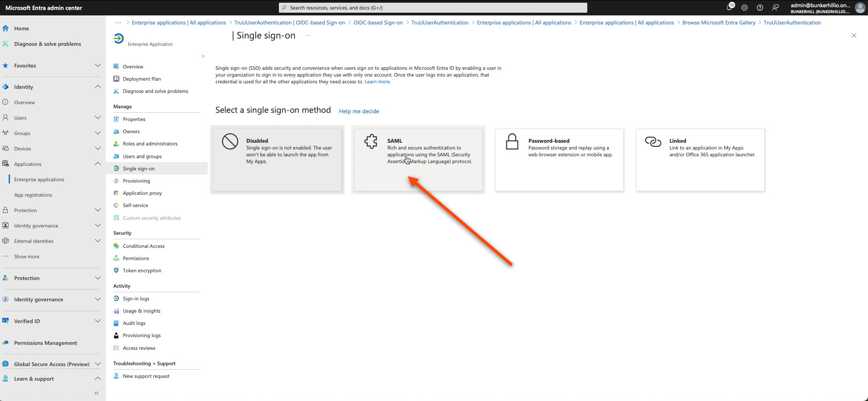Image resolution: width=868 pixels, height=401 pixels.
Task: Click Show more in left navigation
Action: pyautogui.click(x=26, y=256)
